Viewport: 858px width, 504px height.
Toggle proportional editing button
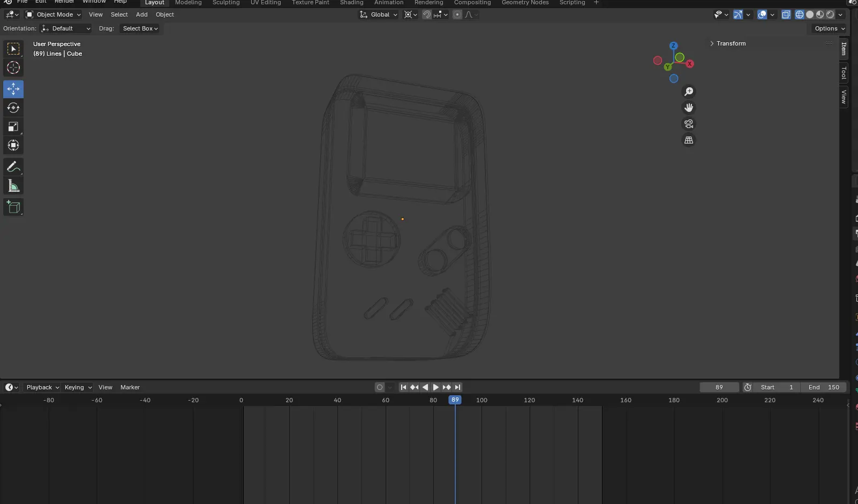pos(457,14)
